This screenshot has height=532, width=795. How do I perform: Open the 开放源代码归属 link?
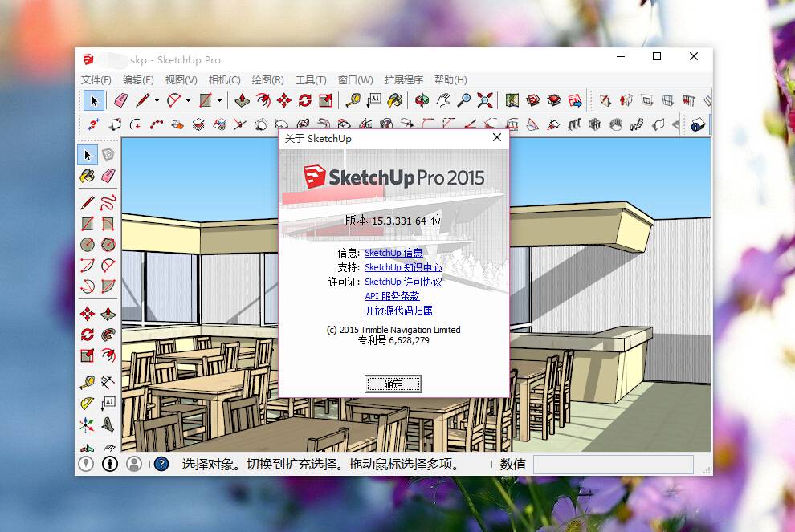(398, 310)
